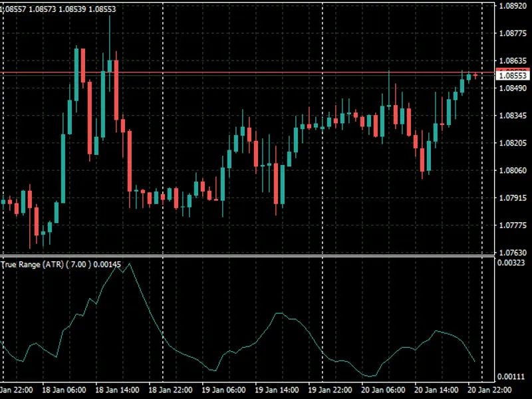This screenshot has height=399, width=532.
Task: Click the OHLC values text at chart top
Action: 58,9
